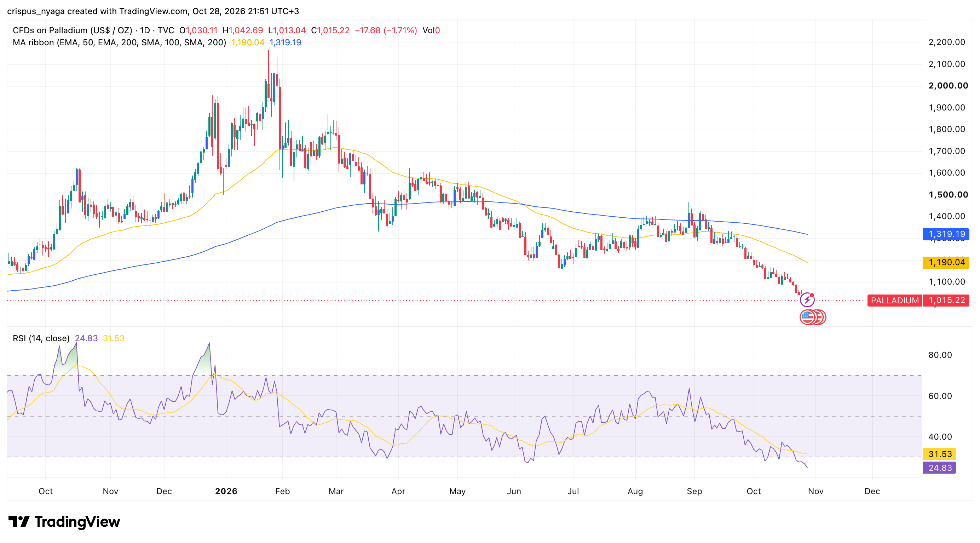Click the yellow 31.53 RSI axis tag
The height and width of the screenshot is (543, 980).
pyautogui.click(x=939, y=454)
